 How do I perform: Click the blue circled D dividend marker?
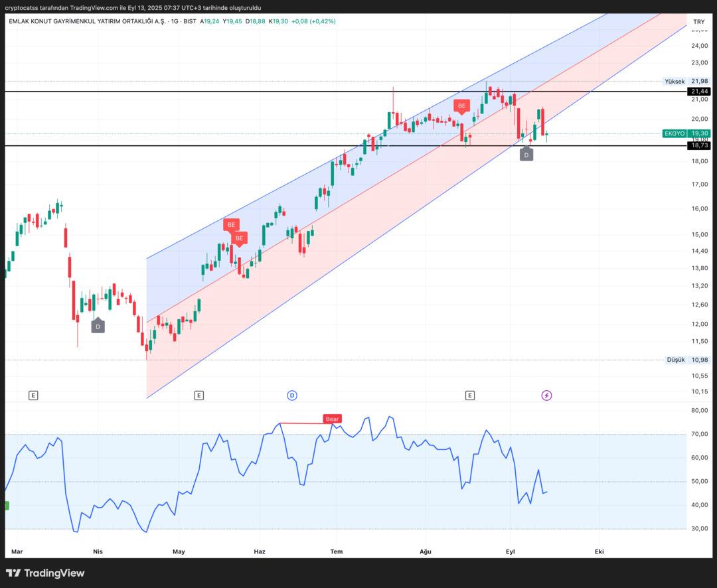[291, 395]
